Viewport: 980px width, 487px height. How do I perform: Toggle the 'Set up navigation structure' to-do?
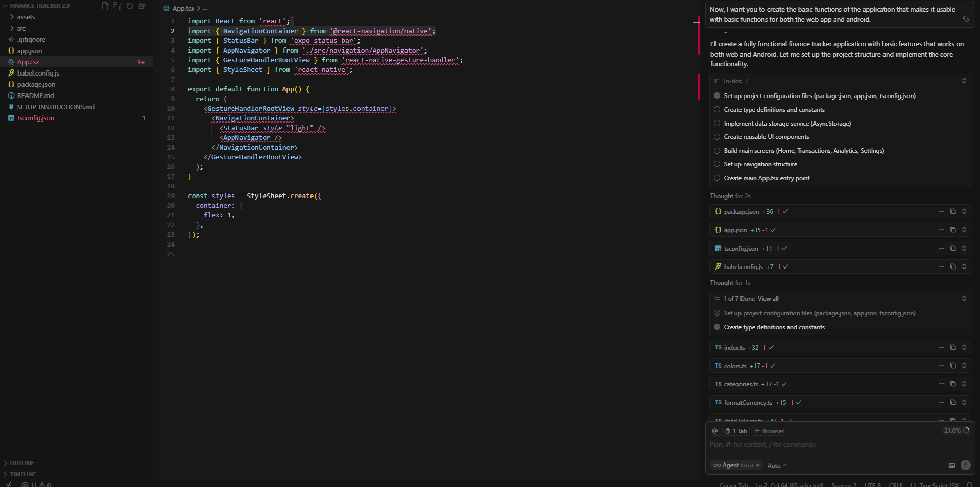click(717, 164)
